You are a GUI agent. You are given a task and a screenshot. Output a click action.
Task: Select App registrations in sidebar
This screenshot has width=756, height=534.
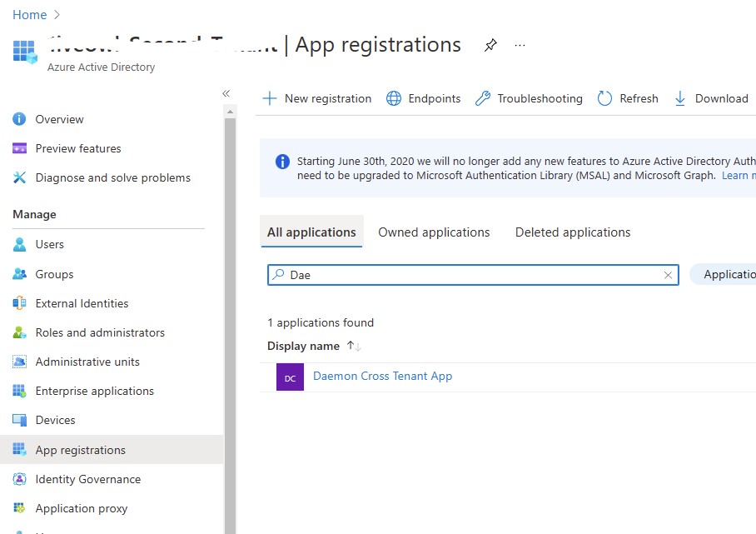click(112, 450)
